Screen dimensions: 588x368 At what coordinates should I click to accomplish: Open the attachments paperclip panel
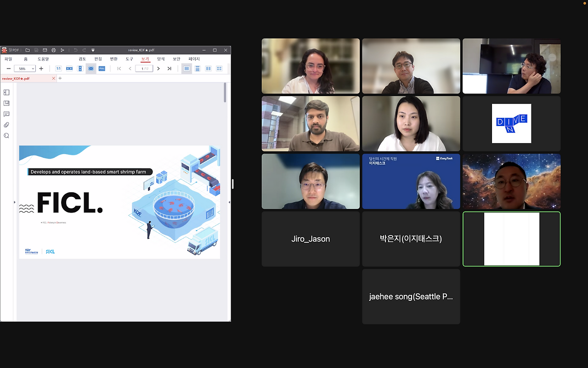6,125
